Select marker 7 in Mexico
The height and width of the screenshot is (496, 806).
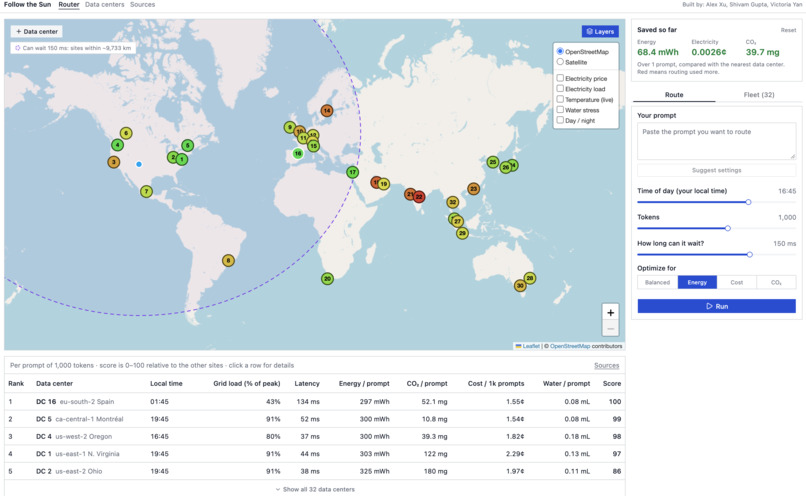point(146,192)
